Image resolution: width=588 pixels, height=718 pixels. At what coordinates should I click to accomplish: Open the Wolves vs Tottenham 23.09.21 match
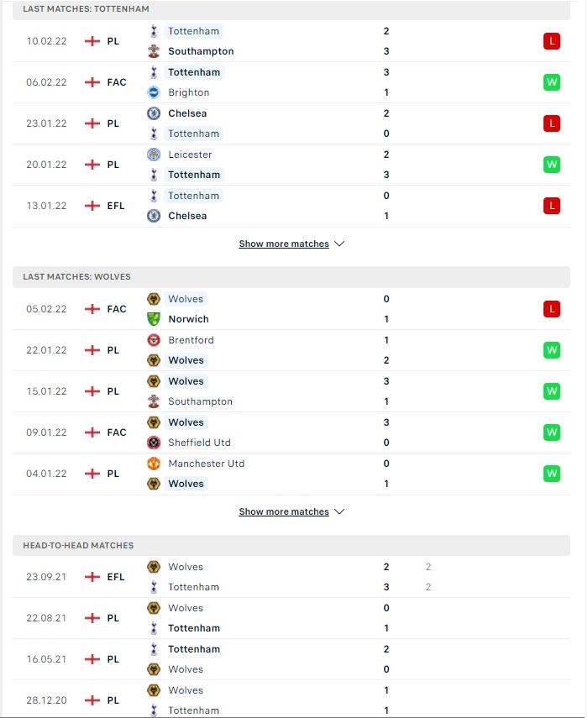point(291,577)
